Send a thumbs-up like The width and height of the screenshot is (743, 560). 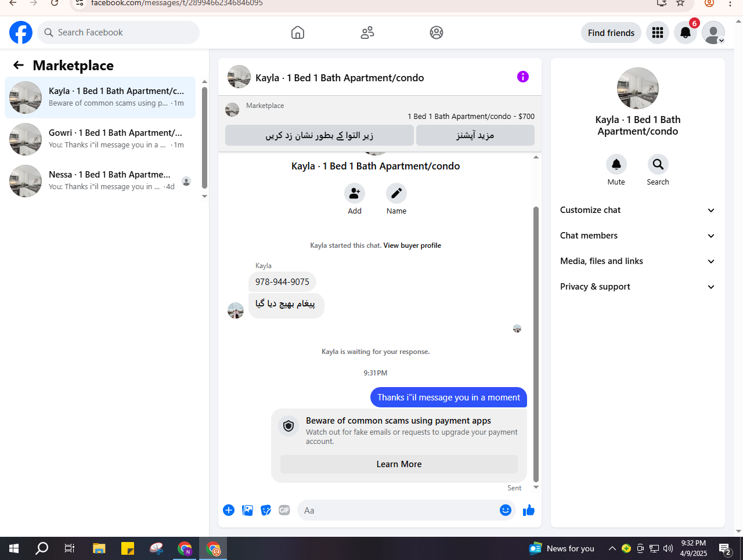point(529,510)
